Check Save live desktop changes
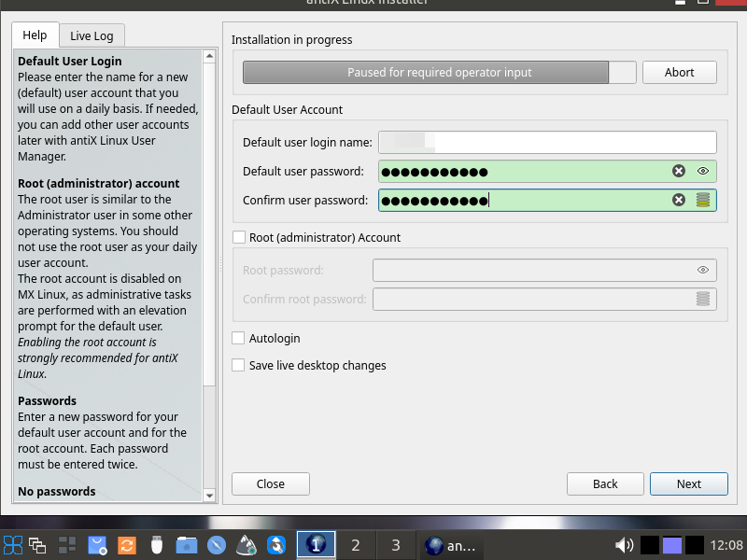The height and width of the screenshot is (560, 747). 239,366
